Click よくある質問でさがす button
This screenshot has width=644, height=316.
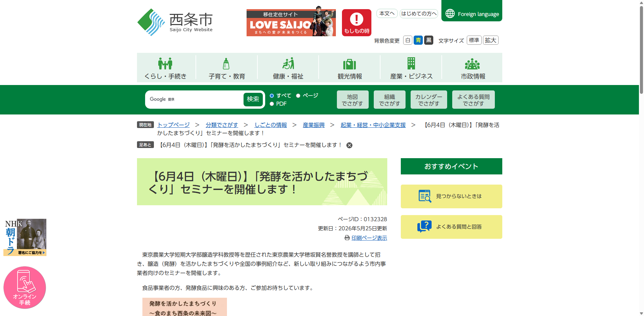coord(474,100)
